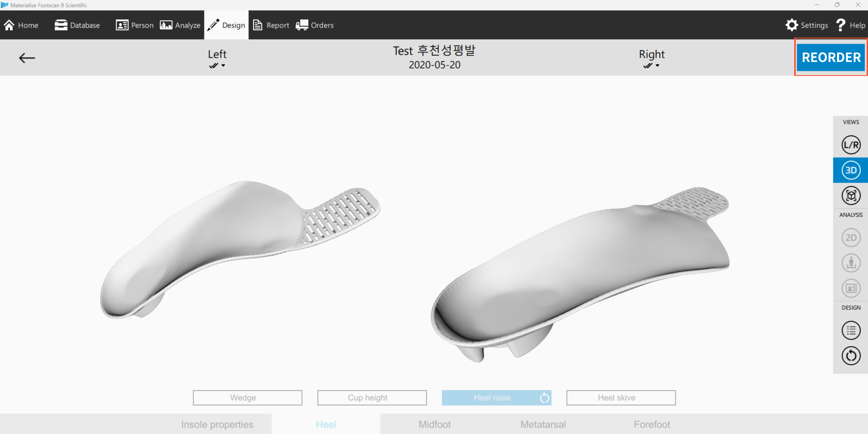
Task: Minimize the Footscan window
Action: 817,5
